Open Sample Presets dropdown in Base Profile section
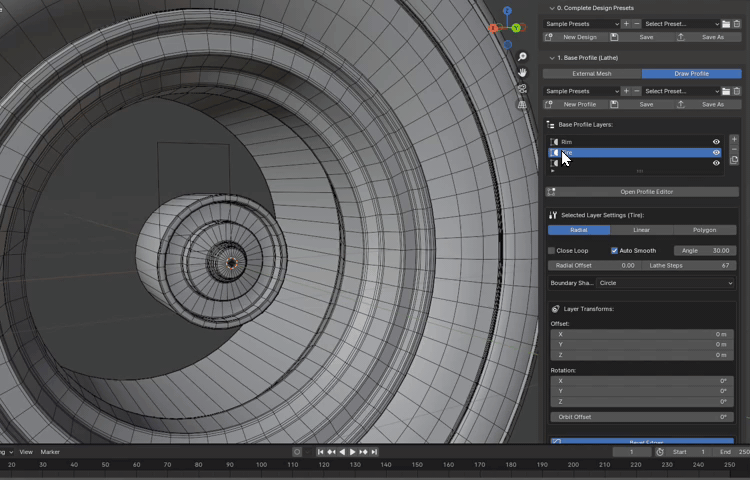Viewport: 750px width, 480px height. pyautogui.click(x=582, y=91)
